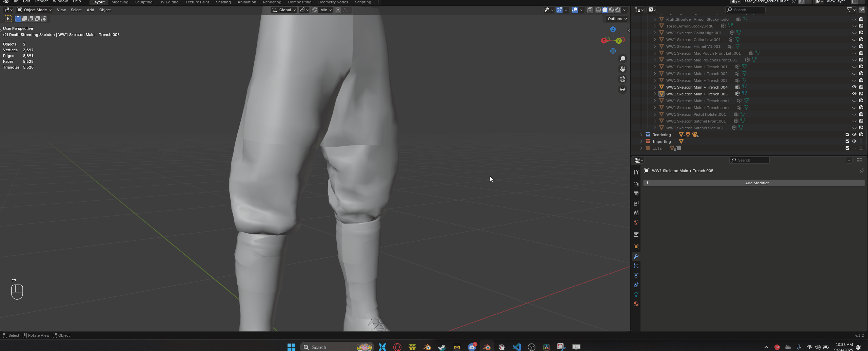The height and width of the screenshot is (351, 868).
Task: Switch to the Shading workspace tab
Action: pyautogui.click(x=223, y=2)
